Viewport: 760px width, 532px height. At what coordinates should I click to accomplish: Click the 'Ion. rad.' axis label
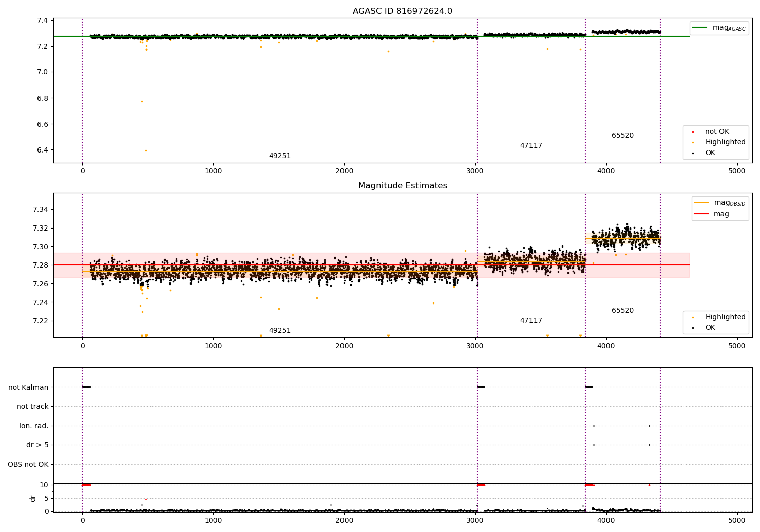(34, 426)
